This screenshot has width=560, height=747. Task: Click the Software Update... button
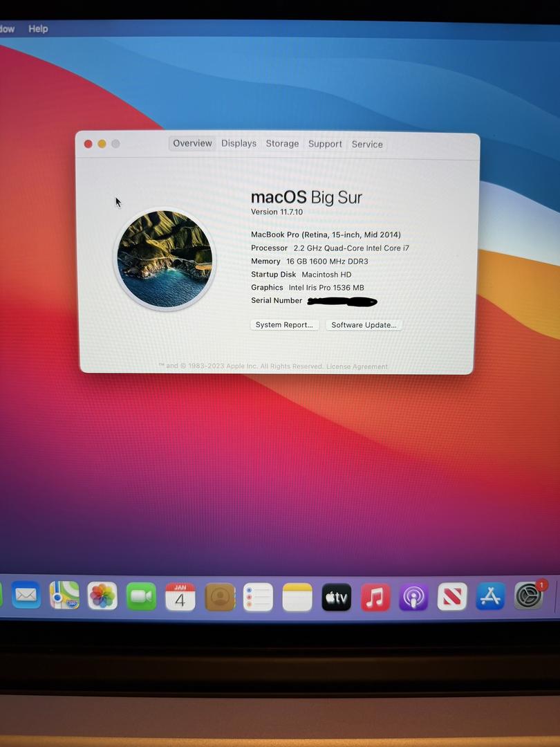tap(364, 325)
